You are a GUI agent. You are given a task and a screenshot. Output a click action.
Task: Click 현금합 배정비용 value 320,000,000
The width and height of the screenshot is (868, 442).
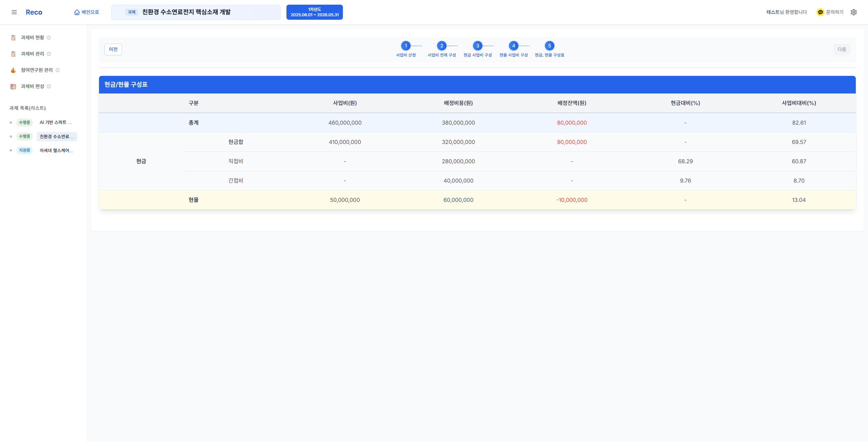[x=458, y=142]
